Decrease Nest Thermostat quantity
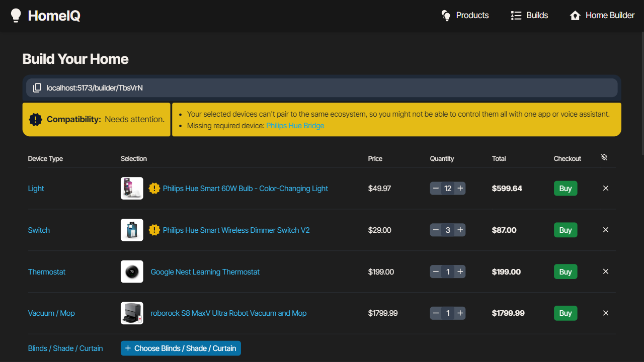The height and width of the screenshot is (362, 644). pyautogui.click(x=436, y=272)
